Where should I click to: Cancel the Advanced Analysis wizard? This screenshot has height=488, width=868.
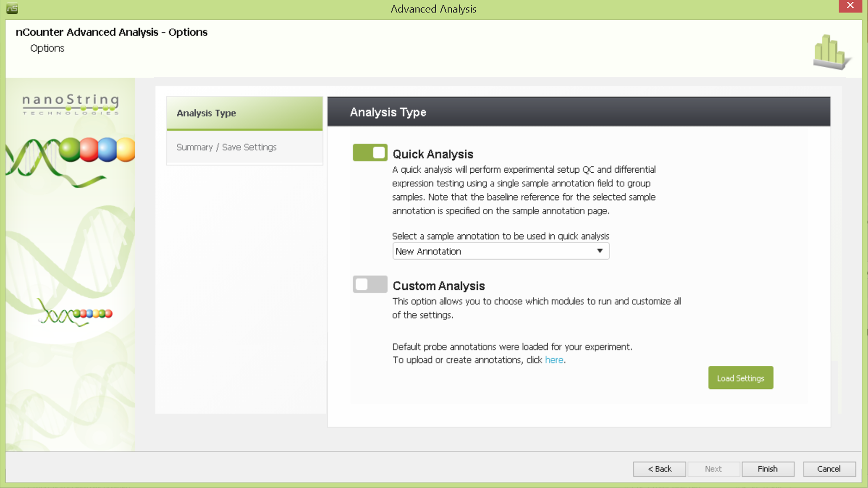(829, 469)
